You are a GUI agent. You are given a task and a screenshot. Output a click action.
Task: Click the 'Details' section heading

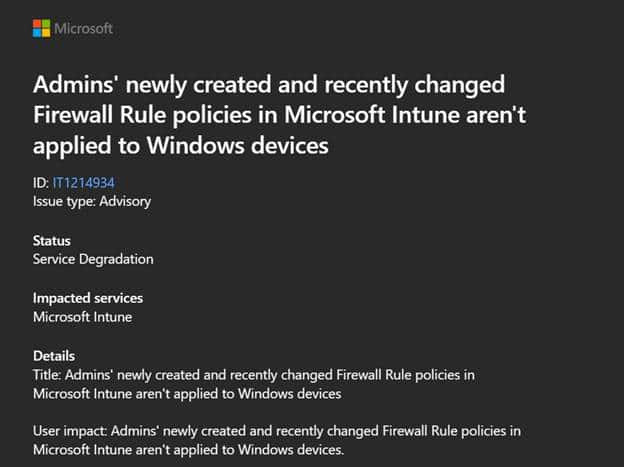point(54,356)
